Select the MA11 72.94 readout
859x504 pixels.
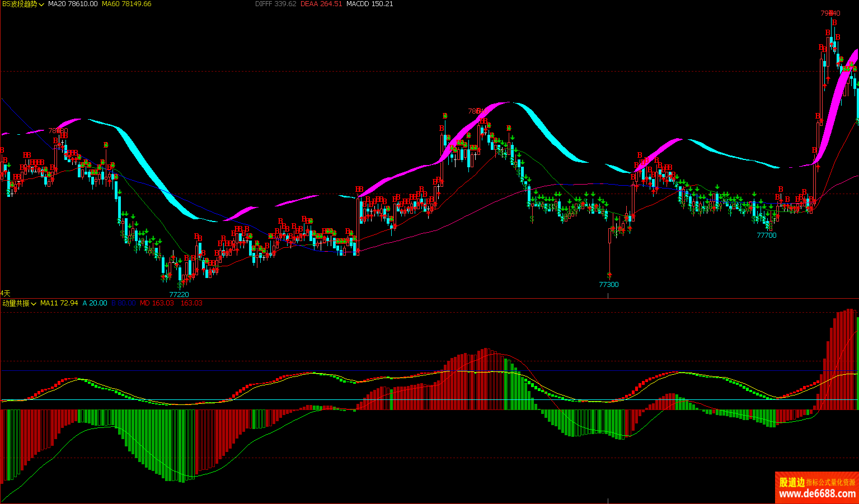coord(59,303)
